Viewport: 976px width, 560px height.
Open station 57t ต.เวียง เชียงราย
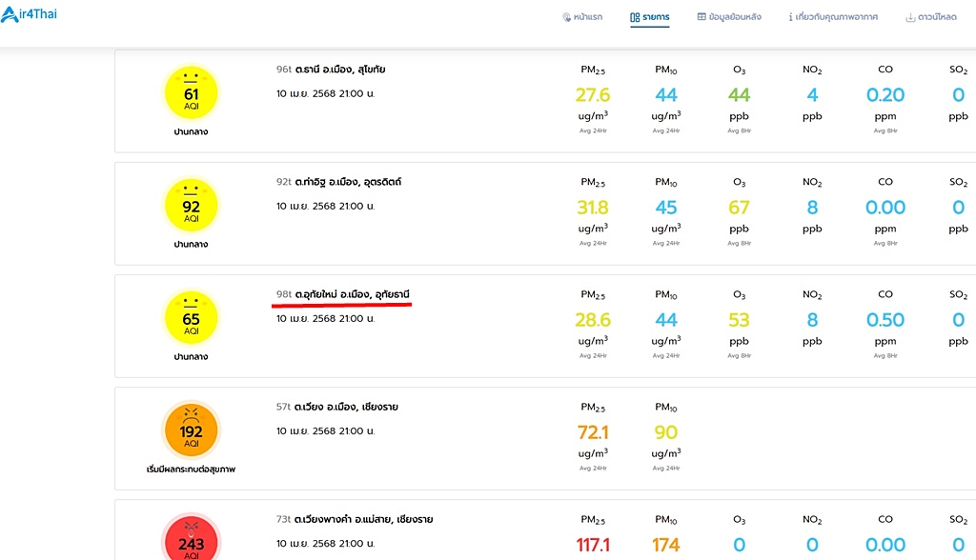coord(336,407)
